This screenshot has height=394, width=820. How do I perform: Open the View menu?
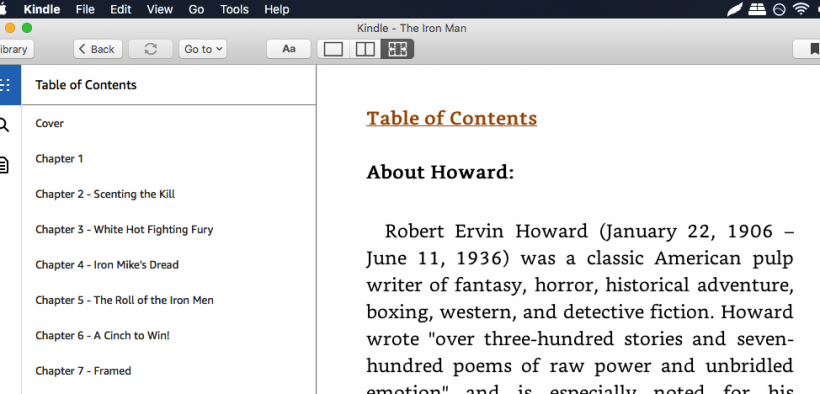160,9
